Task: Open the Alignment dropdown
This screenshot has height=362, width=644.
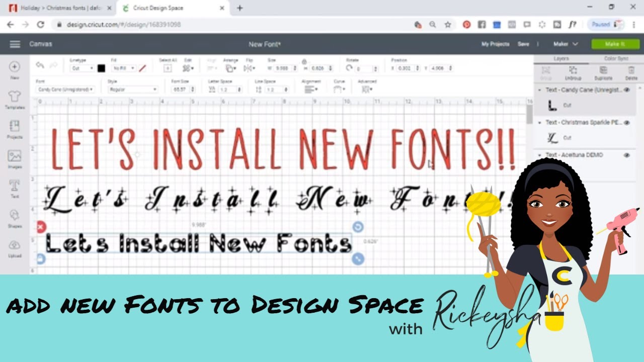Action: click(311, 89)
